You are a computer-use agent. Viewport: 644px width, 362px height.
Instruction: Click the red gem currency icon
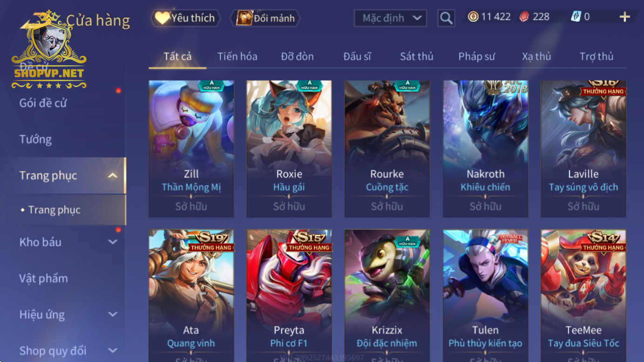click(x=524, y=17)
